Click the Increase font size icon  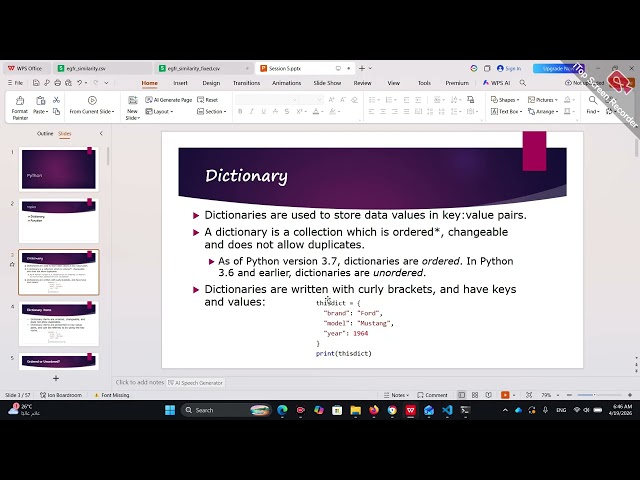pyautogui.click(x=331, y=100)
